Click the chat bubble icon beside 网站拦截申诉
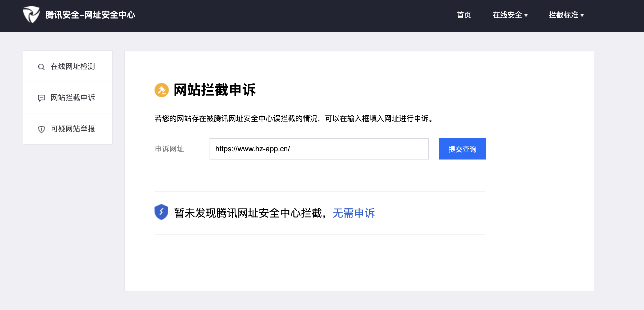Viewport: 644px width, 310px height. tap(42, 98)
